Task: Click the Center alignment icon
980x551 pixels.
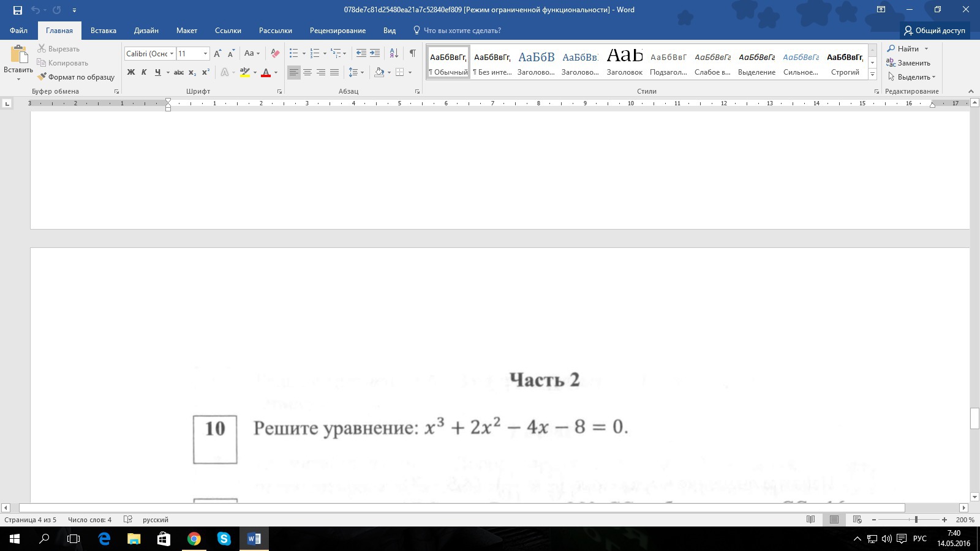Action: point(307,72)
